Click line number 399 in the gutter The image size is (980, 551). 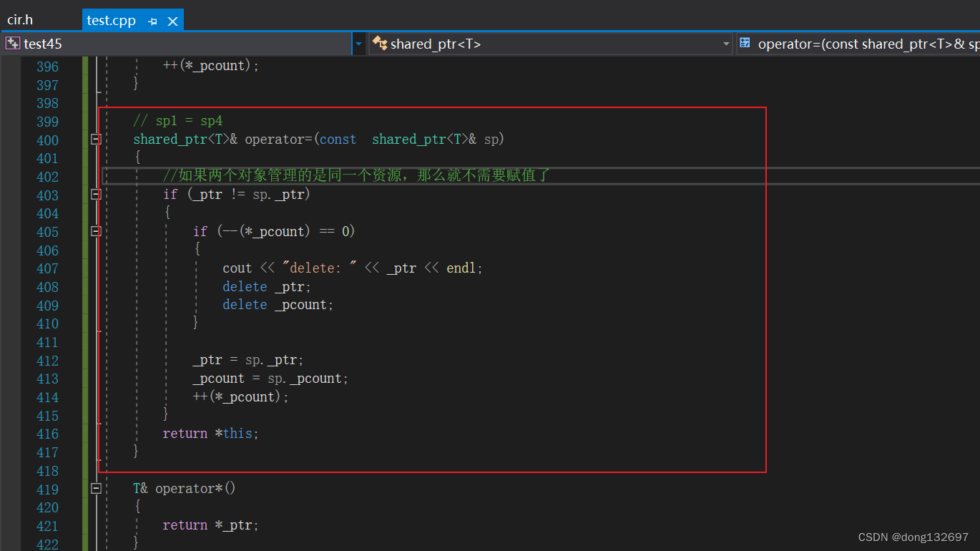click(x=47, y=122)
